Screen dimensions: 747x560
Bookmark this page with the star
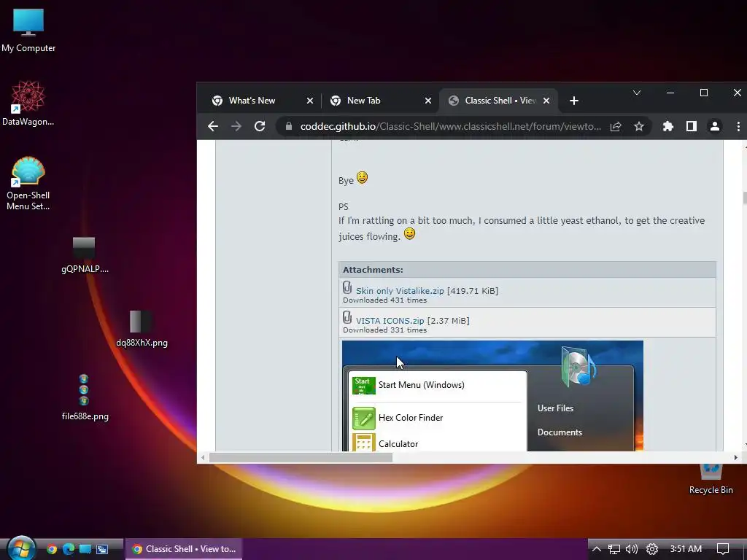pyautogui.click(x=639, y=126)
